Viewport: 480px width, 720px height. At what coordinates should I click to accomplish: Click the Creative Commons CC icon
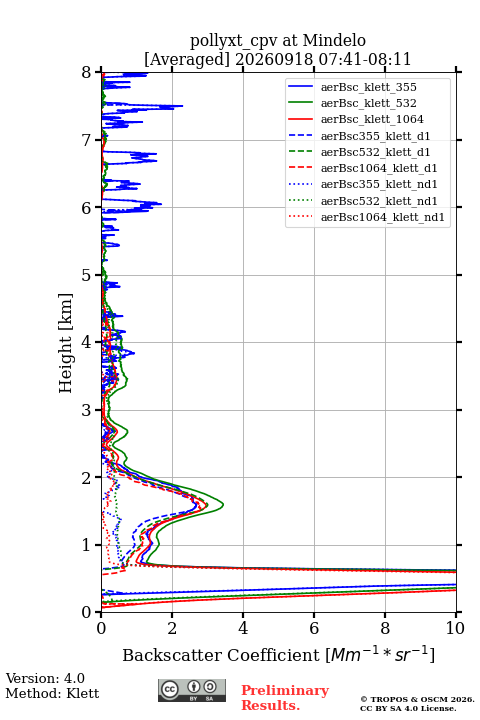pos(170,689)
